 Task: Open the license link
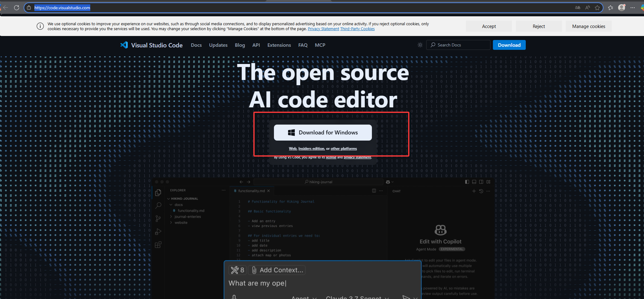click(331, 157)
